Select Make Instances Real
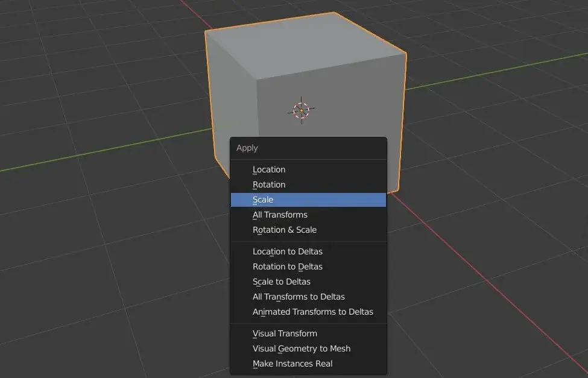Image resolution: width=588 pixels, height=378 pixels. pyautogui.click(x=308, y=364)
